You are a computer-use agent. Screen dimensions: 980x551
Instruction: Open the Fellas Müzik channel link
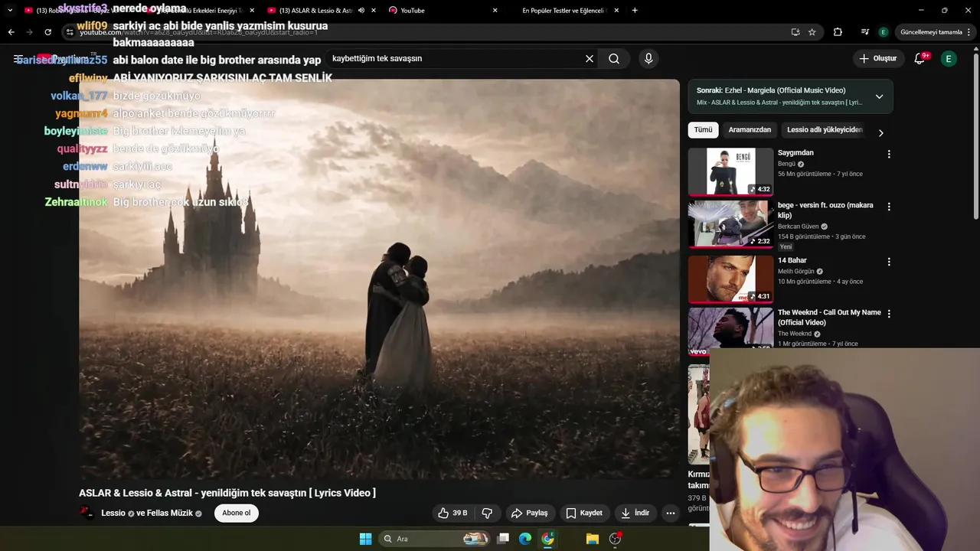click(x=170, y=513)
